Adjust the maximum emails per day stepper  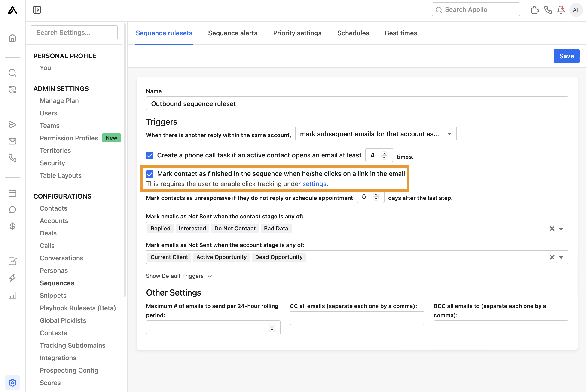point(272,328)
